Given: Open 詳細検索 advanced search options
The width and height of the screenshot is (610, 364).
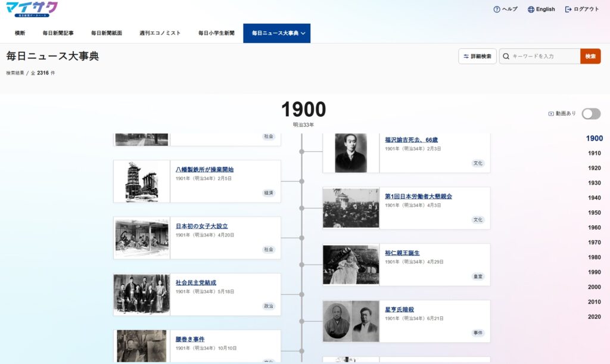Looking at the screenshot, I should [477, 57].
